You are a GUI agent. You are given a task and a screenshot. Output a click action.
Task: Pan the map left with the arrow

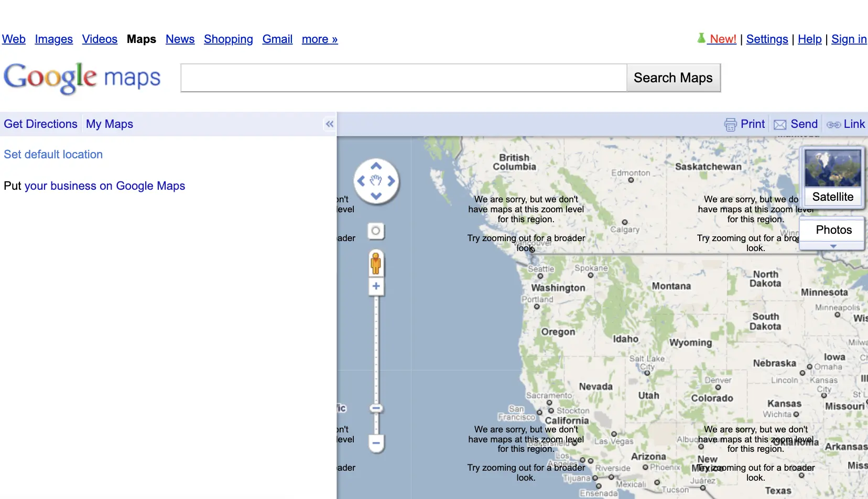point(361,181)
